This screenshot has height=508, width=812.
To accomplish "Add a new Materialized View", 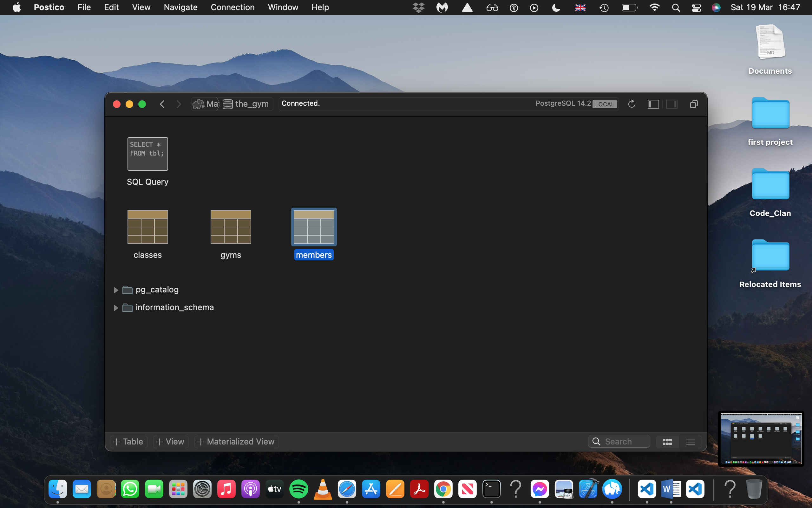I will (x=237, y=441).
